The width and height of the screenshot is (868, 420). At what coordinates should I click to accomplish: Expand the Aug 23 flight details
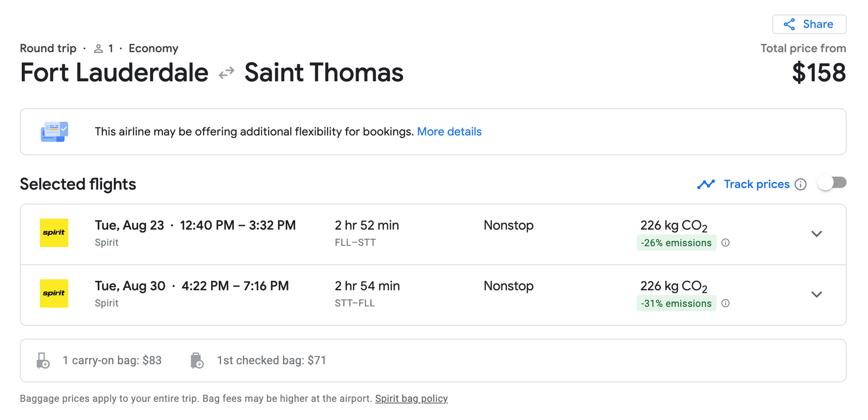(x=816, y=234)
